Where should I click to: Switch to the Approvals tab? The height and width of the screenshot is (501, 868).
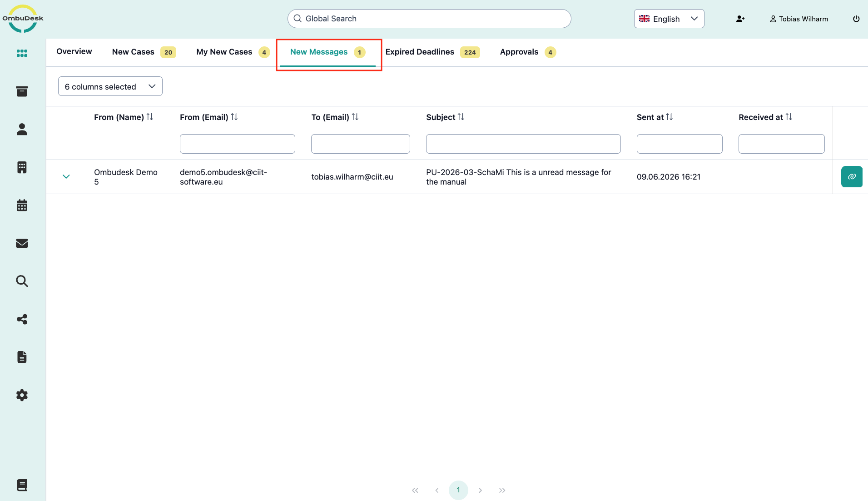[528, 52]
